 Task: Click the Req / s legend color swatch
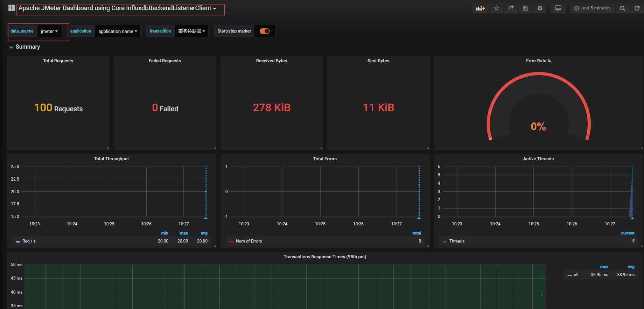(18, 241)
